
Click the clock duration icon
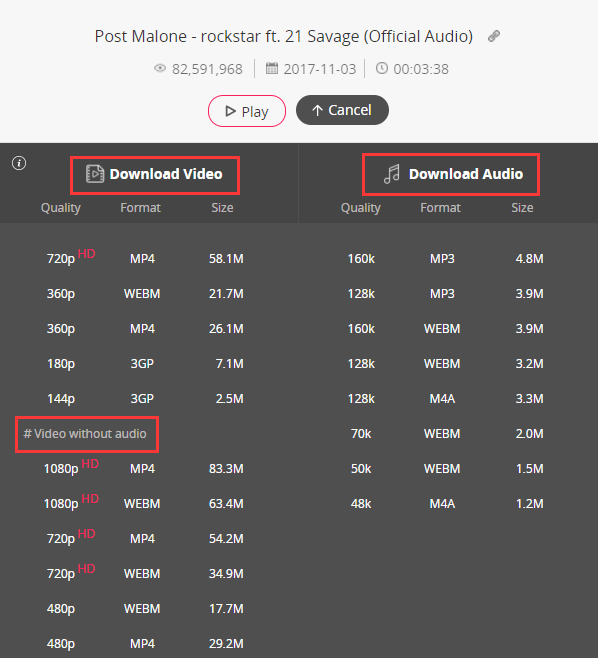(x=381, y=68)
